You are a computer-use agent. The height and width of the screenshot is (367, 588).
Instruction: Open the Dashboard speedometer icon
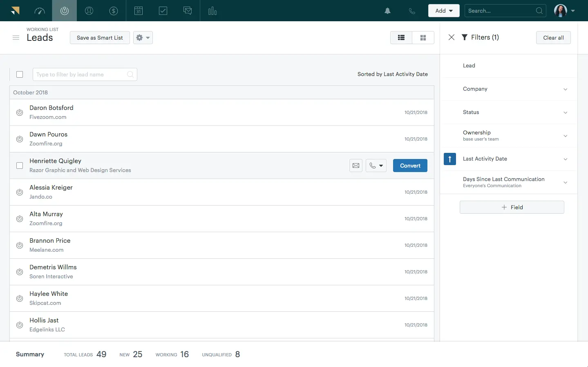(x=40, y=11)
